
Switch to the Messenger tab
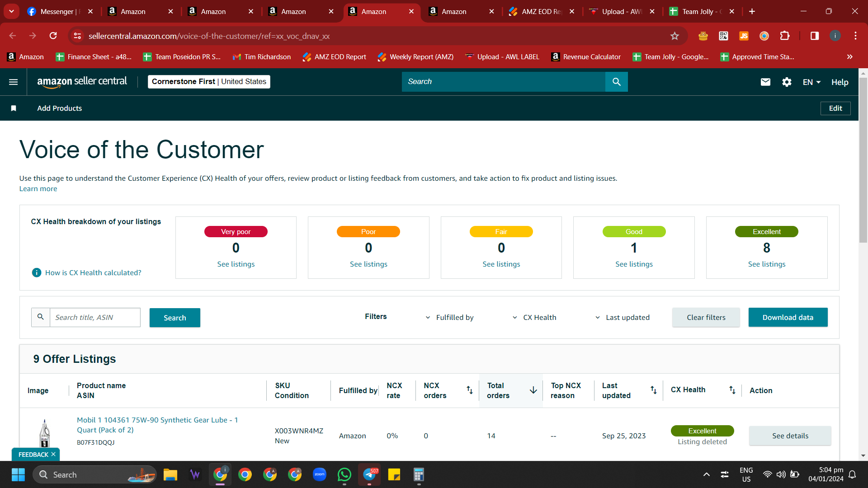tap(60, 11)
